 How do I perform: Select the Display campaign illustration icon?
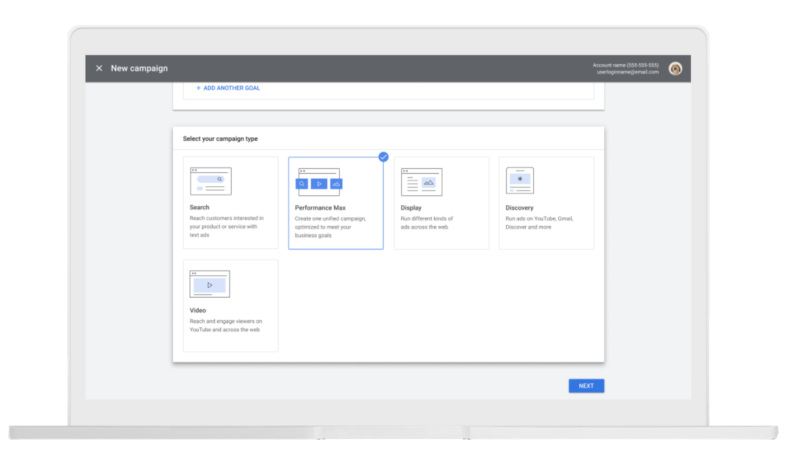pyautogui.click(x=421, y=182)
